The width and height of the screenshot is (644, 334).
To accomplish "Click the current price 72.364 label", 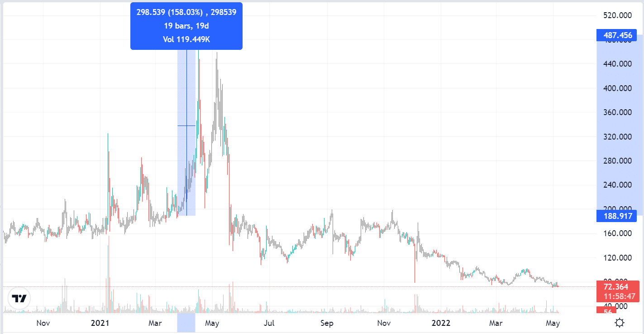I will click(617, 286).
